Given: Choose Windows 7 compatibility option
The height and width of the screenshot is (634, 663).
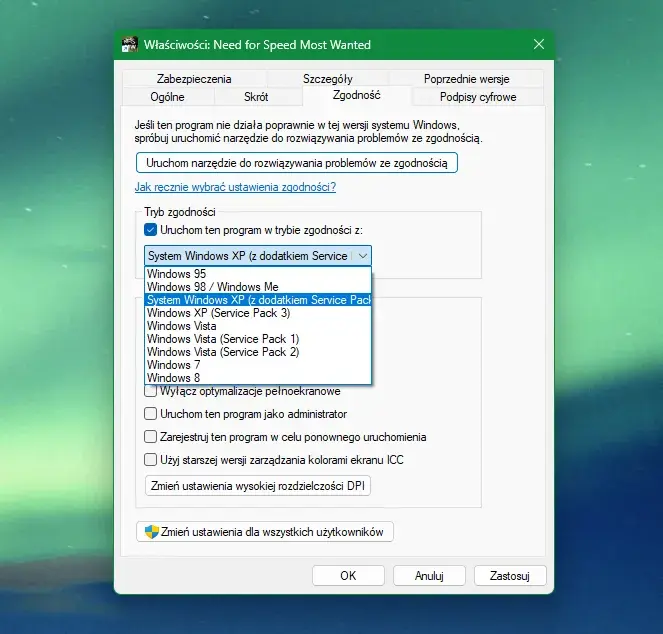Looking at the screenshot, I should pyautogui.click(x=258, y=365).
